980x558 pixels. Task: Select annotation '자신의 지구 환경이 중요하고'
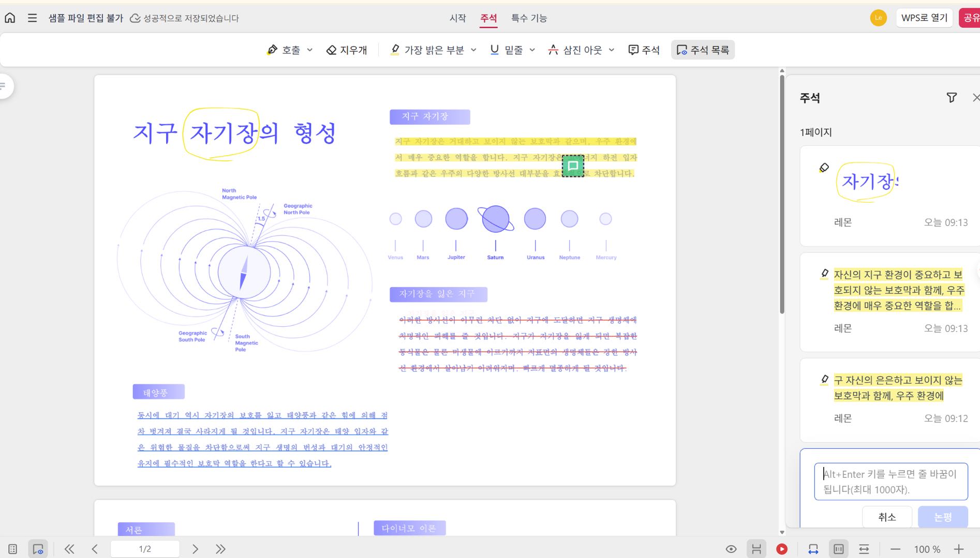coord(890,303)
